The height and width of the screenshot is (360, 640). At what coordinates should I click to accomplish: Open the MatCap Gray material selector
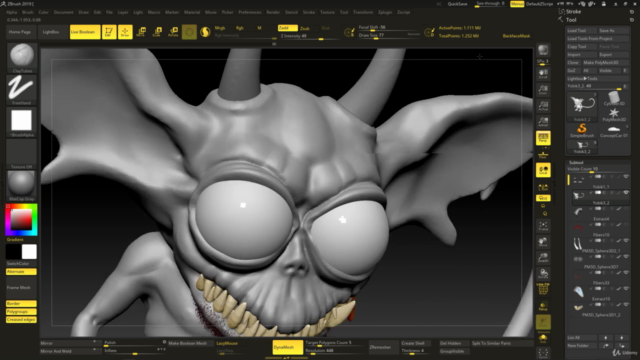pyautogui.click(x=22, y=186)
